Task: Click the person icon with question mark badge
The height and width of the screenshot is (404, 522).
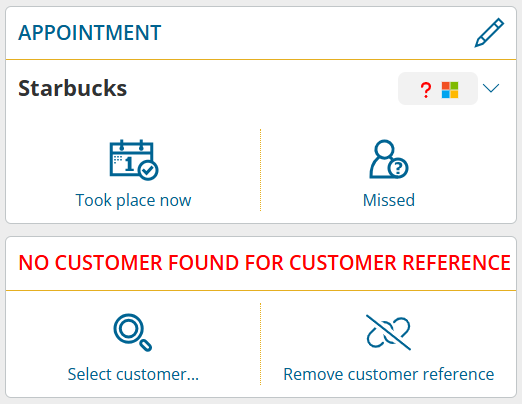Action: pyautogui.click(x=389, y=159)
